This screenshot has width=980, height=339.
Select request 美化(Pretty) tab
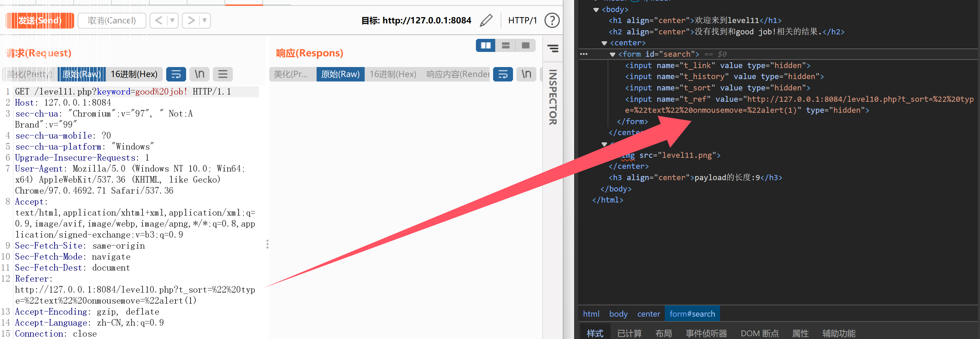tap(29, 74)
